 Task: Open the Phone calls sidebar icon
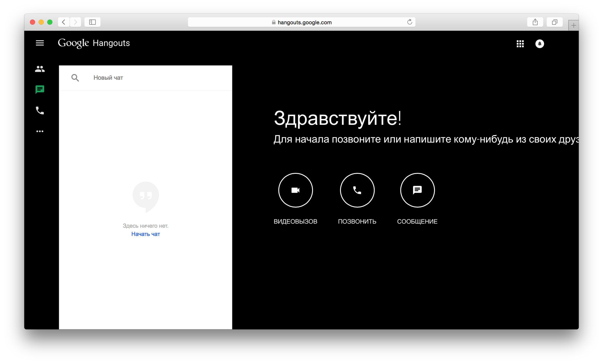point(40,110)
